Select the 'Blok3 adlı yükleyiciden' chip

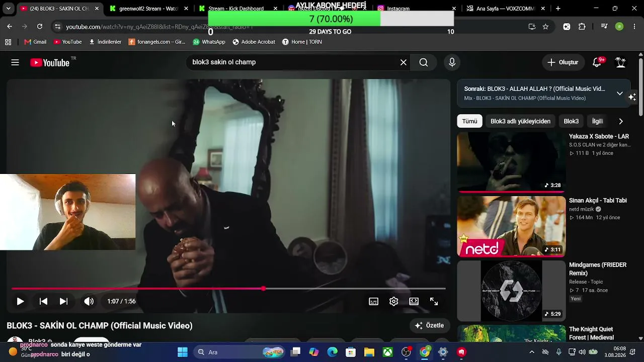click(x=520, y=121)
